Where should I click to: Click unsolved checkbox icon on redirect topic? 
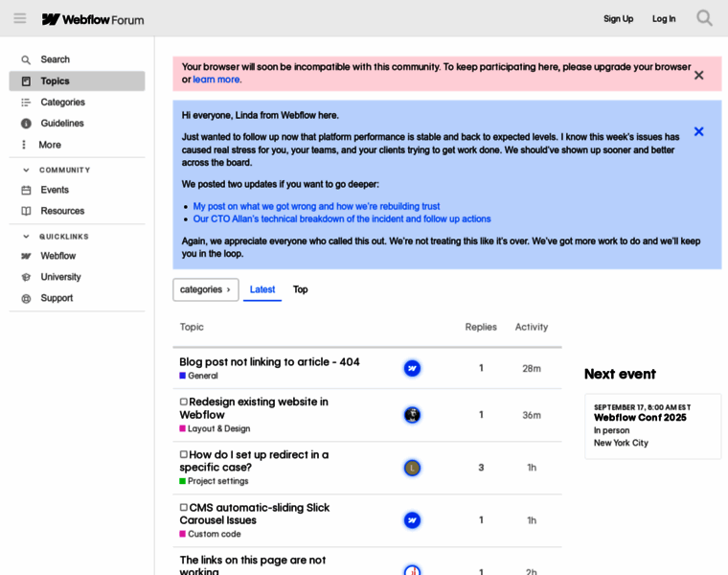point(184,454)
